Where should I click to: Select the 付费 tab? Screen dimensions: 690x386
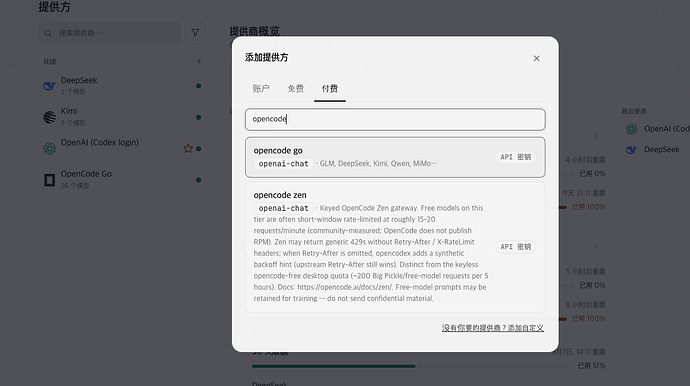pos(330,88)
